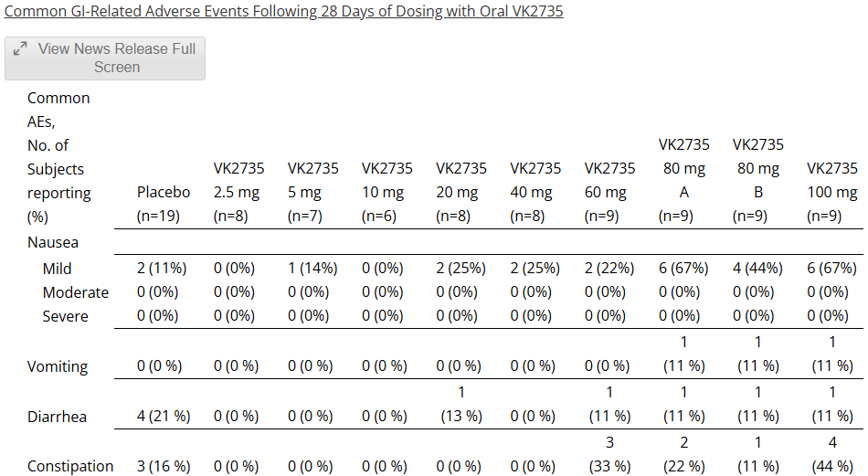Click the Common AEs subjects reporting header
The image size is (868, 476).
[x=59, y=157]
